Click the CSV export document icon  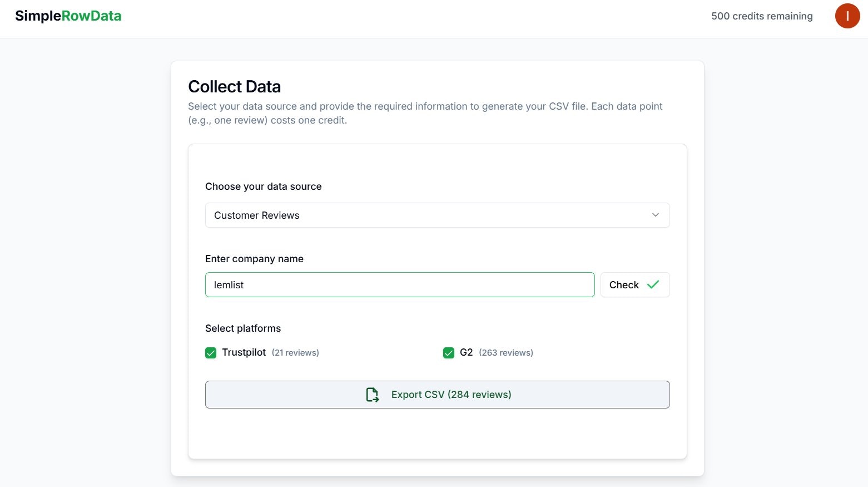[372, 395]
